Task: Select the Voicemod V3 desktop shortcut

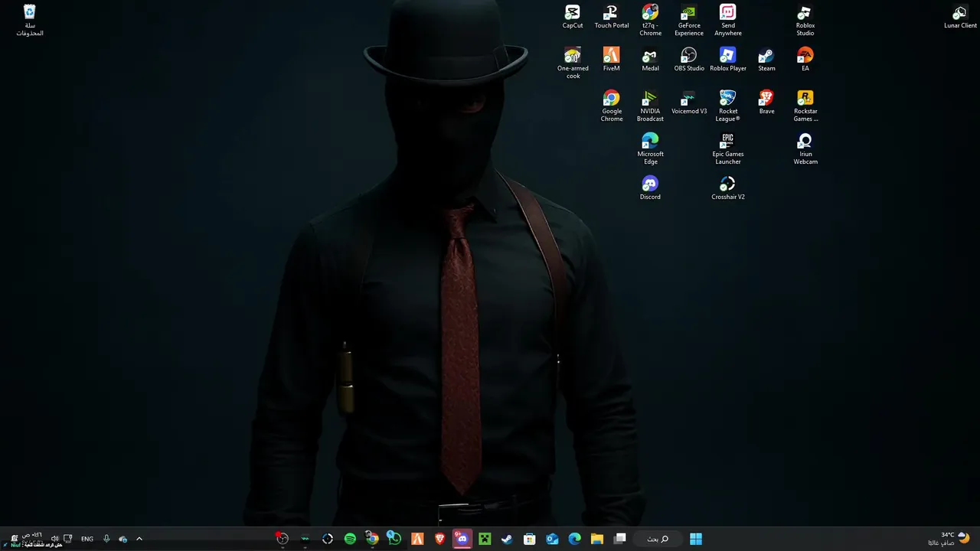Action: pyautogui.click(x=689, y=103)
